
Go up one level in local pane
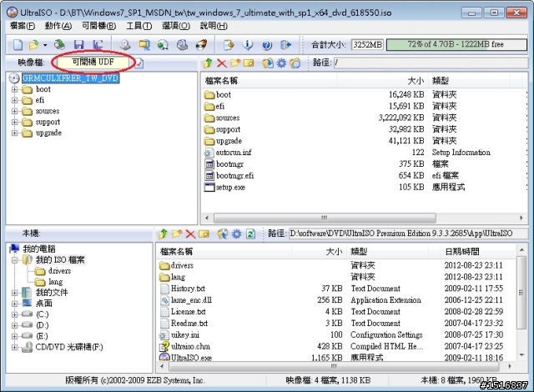click(x=164, y=234)
